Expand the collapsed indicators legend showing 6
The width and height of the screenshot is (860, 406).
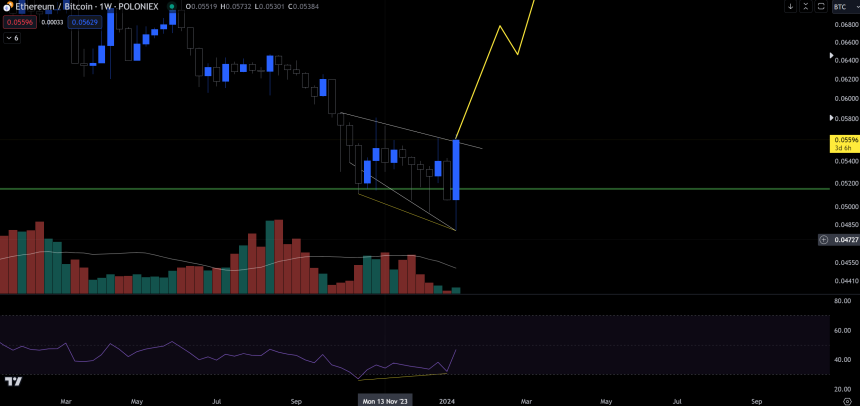[12, 38]
